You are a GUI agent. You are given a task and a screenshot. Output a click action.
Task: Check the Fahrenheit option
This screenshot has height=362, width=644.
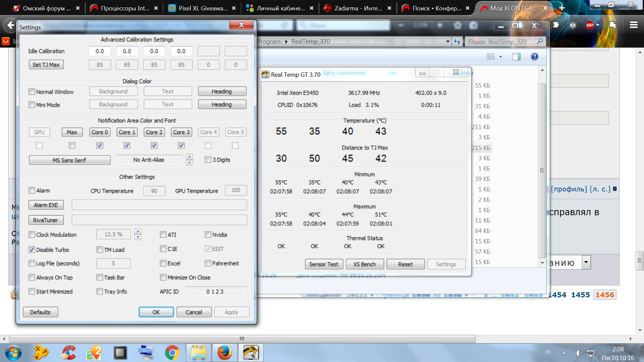tap(208, 263)
